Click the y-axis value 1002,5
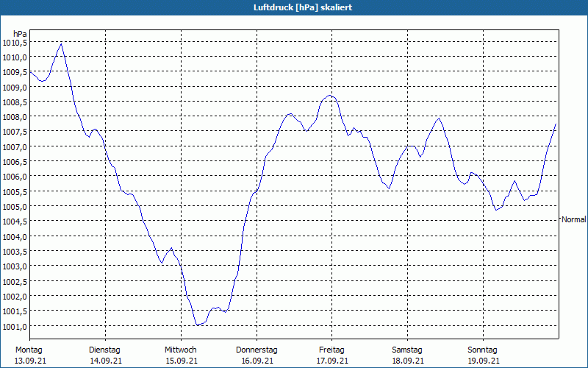Screen dimensions: 588x368 (15, 281)
